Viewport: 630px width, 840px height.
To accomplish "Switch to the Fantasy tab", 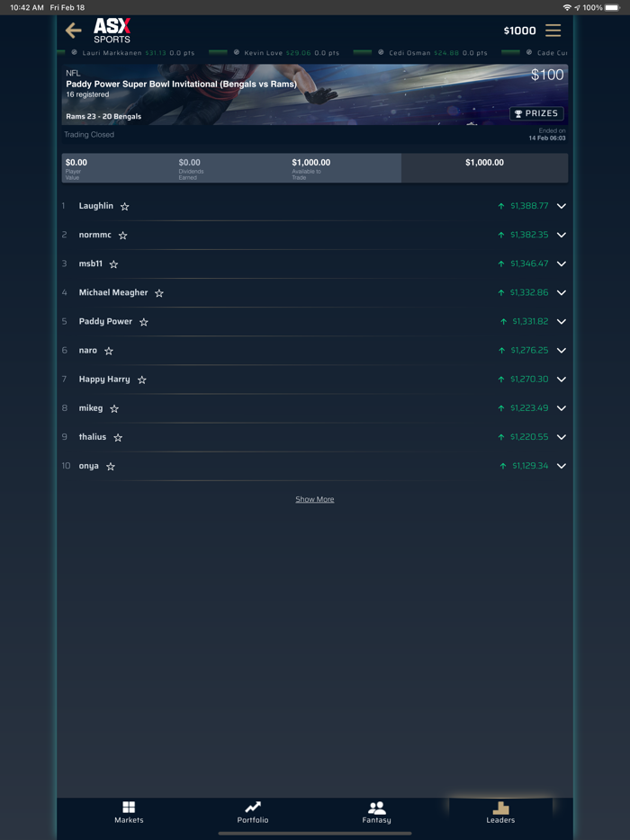I will point(376,812).
